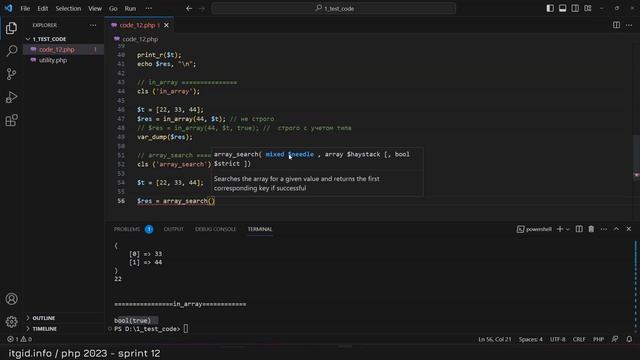Switch to the Output panel tab
Viewport: 640px width, 360px height.
click(x=173, y=229)
